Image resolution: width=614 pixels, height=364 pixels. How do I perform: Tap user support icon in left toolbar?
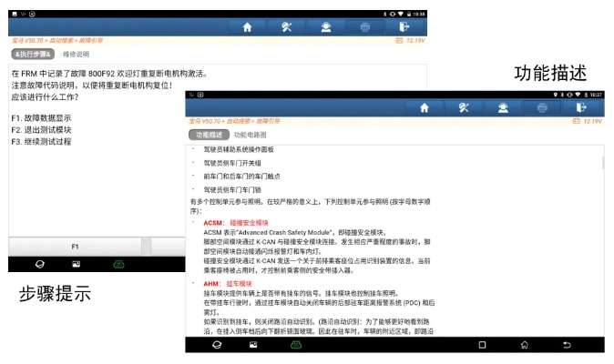coord(325,27)
